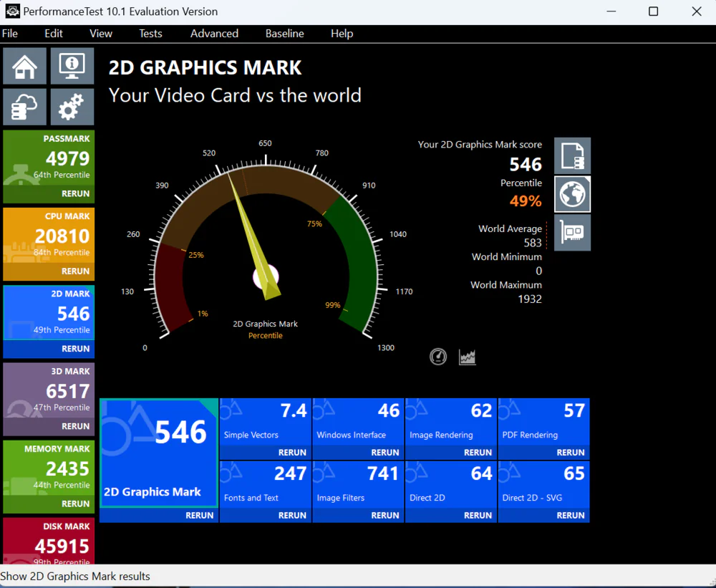Click the save results document icon
Viewport: 716px width, 588px height.
[572, 156]
